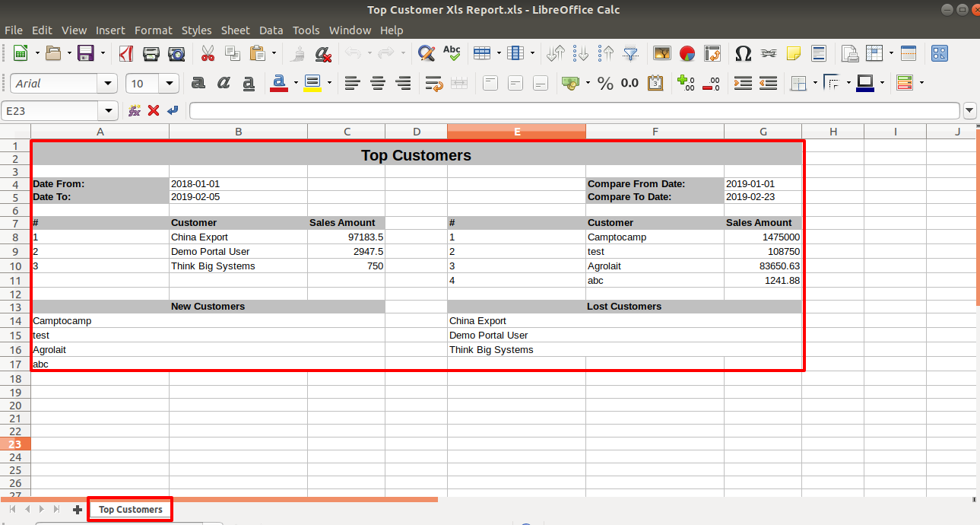Click the Copy icon
The image size is (980, 525).
click(233, 53)
